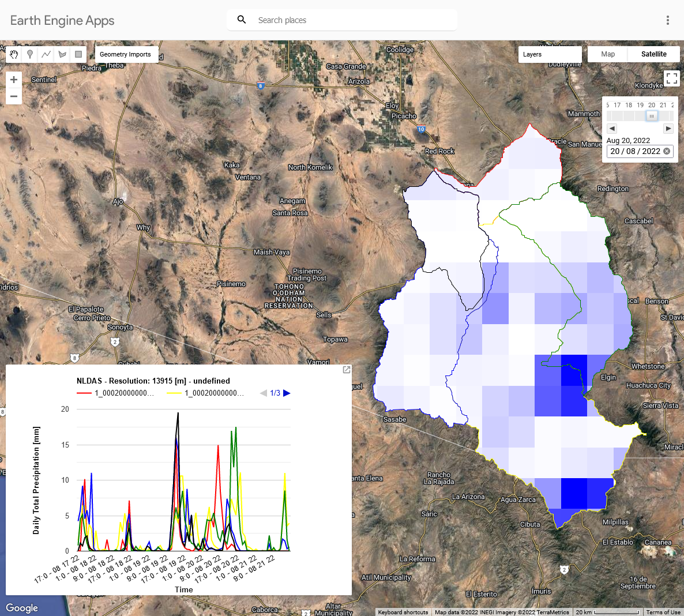Viewport: 684px width, 616px height.
Task: Open the Layers panel
Action: (550, 55)
